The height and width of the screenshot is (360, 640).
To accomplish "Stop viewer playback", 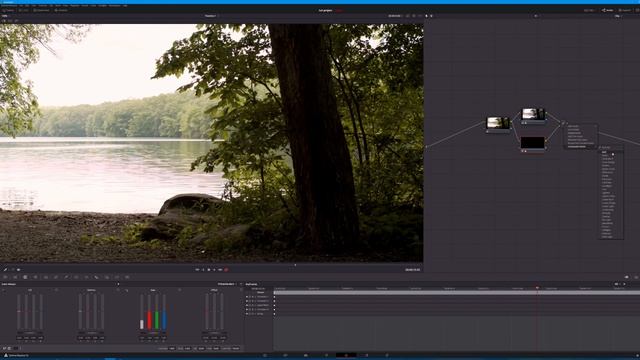I will pyautogui.click(x=209, y=269).
